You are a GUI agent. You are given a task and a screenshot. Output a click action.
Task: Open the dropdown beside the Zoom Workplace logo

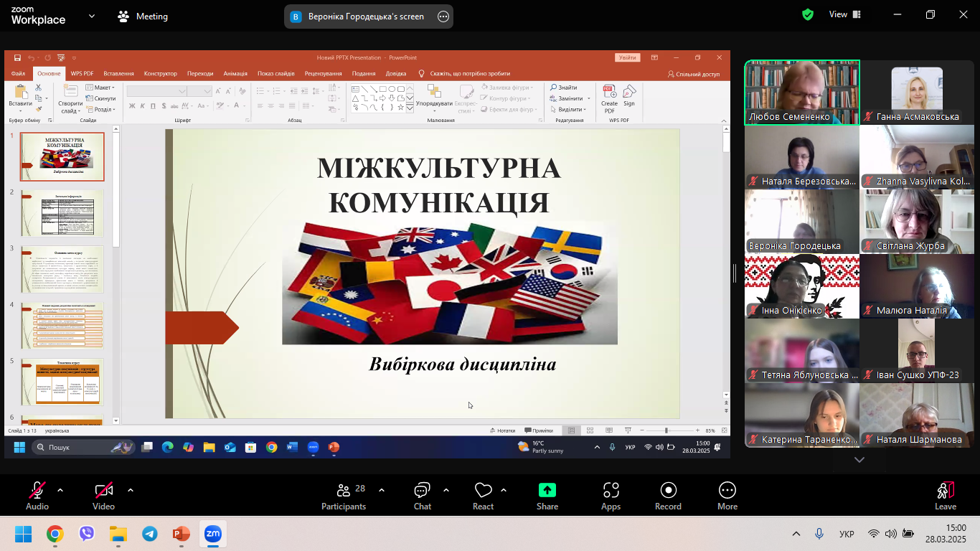coord(92,16)
